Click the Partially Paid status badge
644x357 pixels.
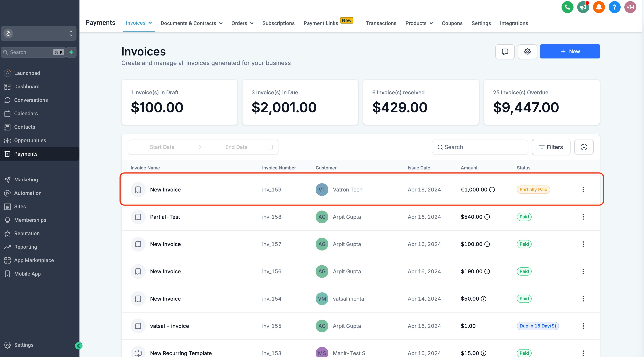(533, 190)
